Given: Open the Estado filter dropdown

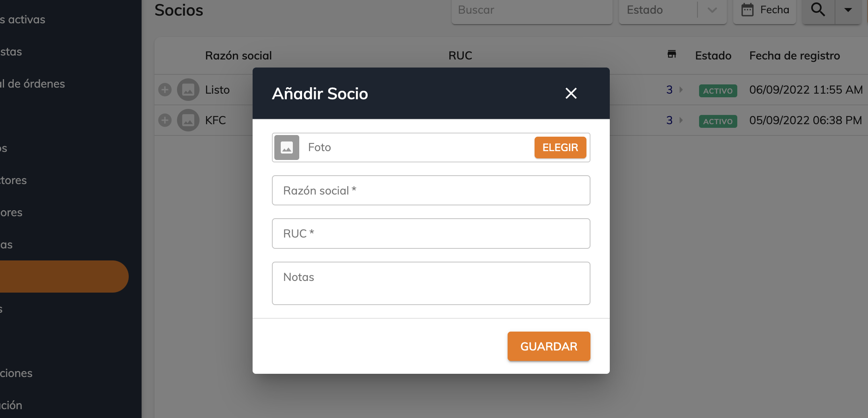Looking at the screenshot, I should [673, 10].
